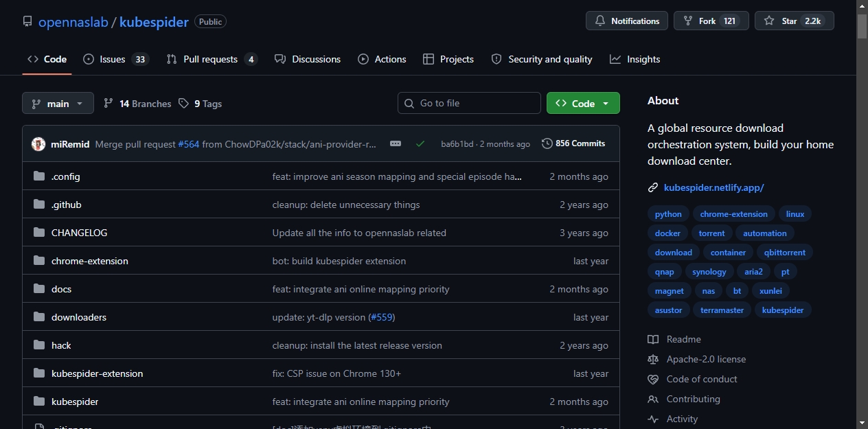The height and width of the screenshot is (429, 868).
Task: Switch to the Code tab
Action: click(x=47, y=59)
